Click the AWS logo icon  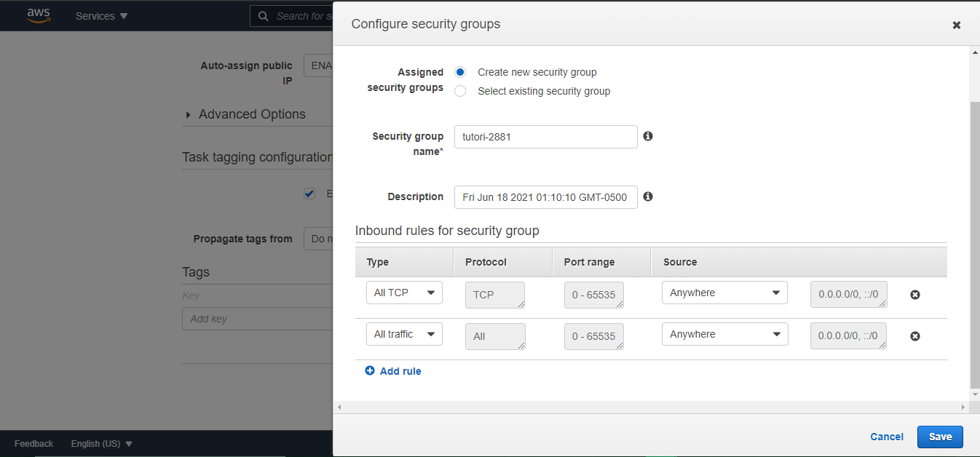click(39, 15)
